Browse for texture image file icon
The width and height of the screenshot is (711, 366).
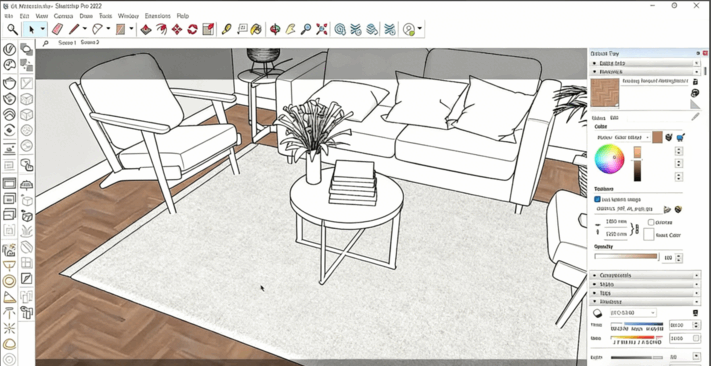click(x=667, y=209)
